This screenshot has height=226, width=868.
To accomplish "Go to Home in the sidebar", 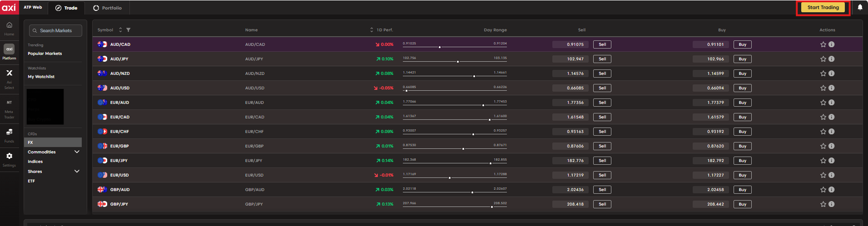I will (9, 28).
